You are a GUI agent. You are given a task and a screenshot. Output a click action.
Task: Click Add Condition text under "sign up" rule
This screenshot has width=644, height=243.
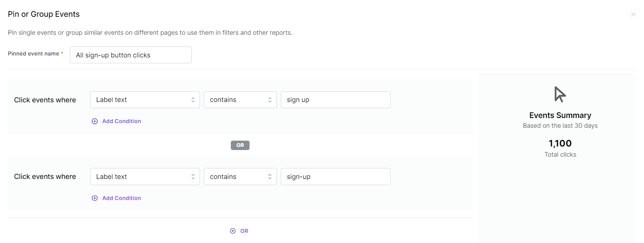(x=121, y=121)
